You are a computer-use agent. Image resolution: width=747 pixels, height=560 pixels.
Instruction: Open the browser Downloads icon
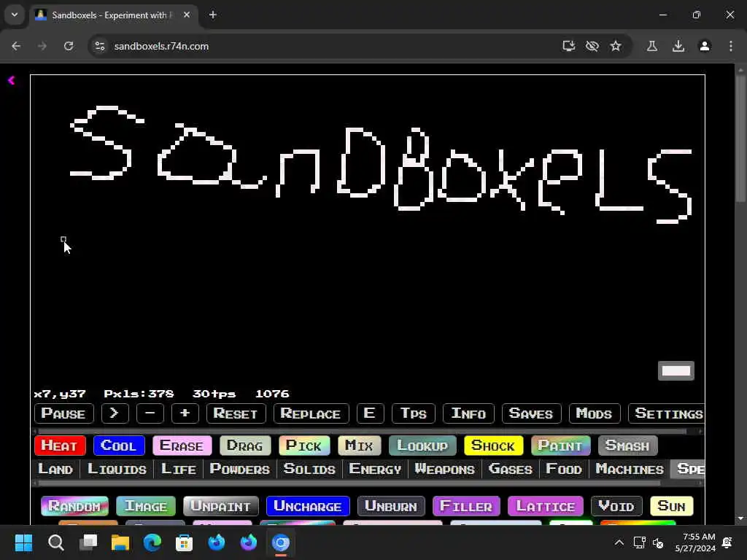tap(678, 46)
